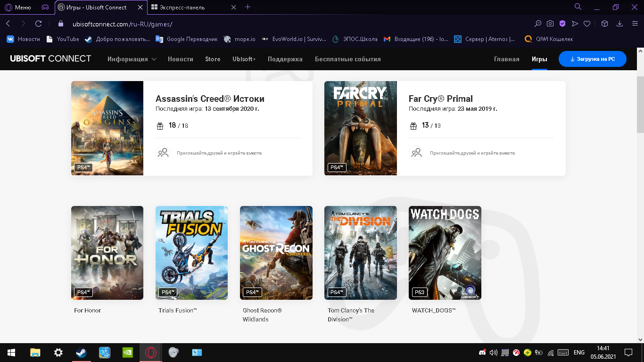This screenshot has height=362, width=644.
Task: Open the My Flow send icon
Action: [x=575, y=24]
